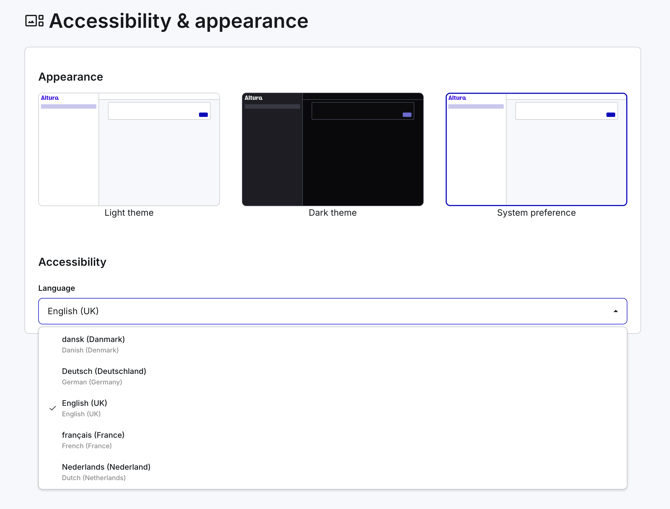The image size is (670, 509).
Task: Click the Light theme label
Action: (129, 213)
